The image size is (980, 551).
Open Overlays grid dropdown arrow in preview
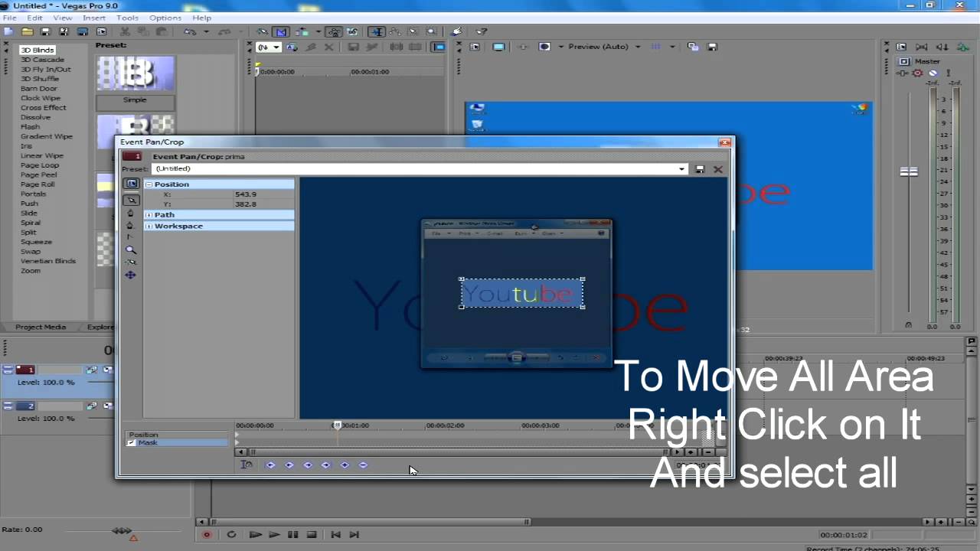[672, 47]
